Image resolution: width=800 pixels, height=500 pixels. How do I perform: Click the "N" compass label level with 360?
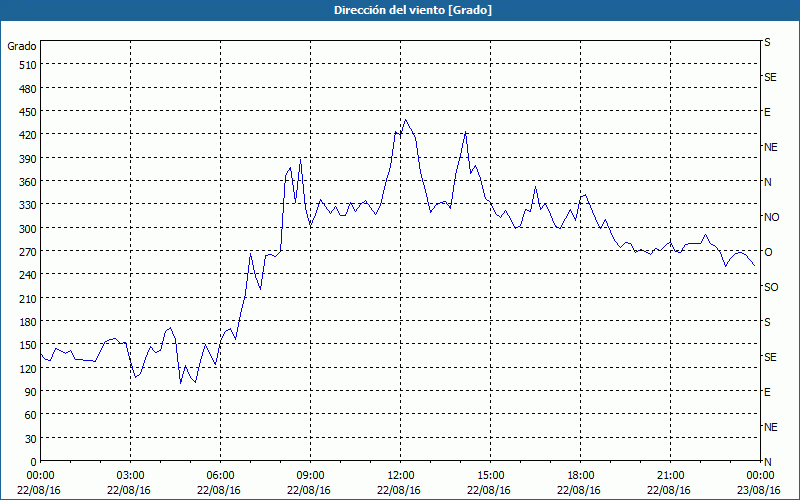[767, 182]
